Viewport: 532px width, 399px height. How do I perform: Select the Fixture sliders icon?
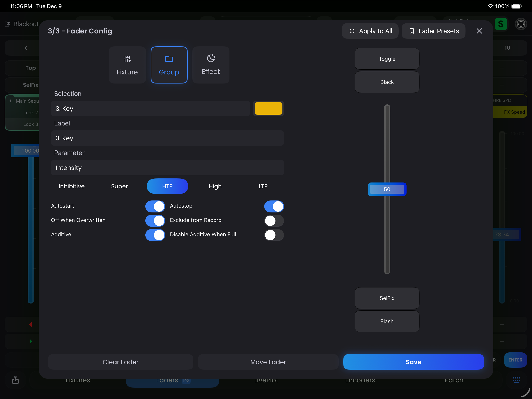[127, 59]
